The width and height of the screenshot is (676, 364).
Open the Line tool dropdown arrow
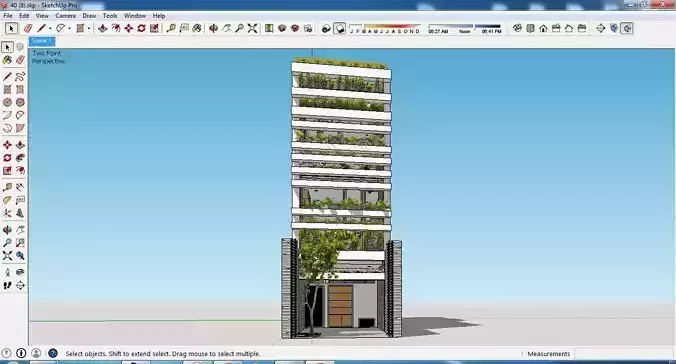(x=50, y=28)
